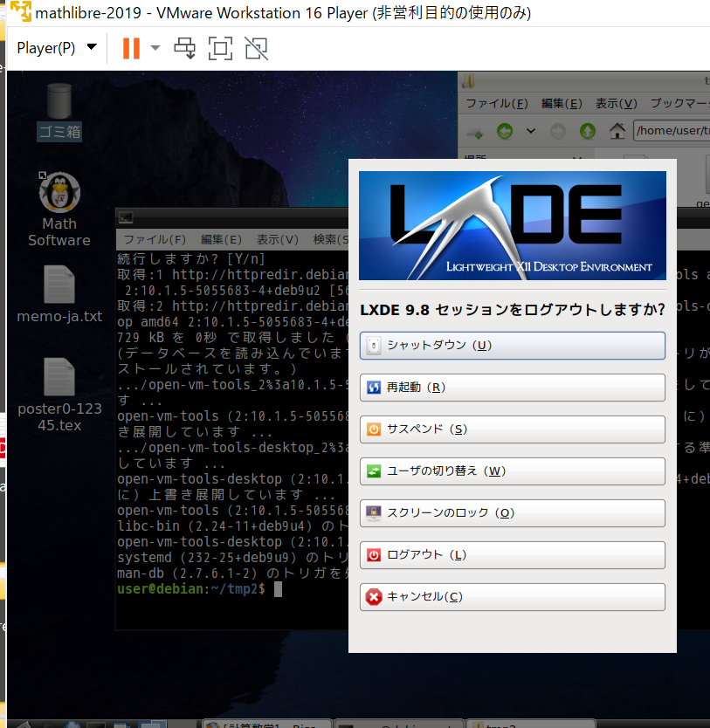Click the キャンセル(C) cancel button
The height and width of the screenshot is (728, 710).
(x=512, y=596)
